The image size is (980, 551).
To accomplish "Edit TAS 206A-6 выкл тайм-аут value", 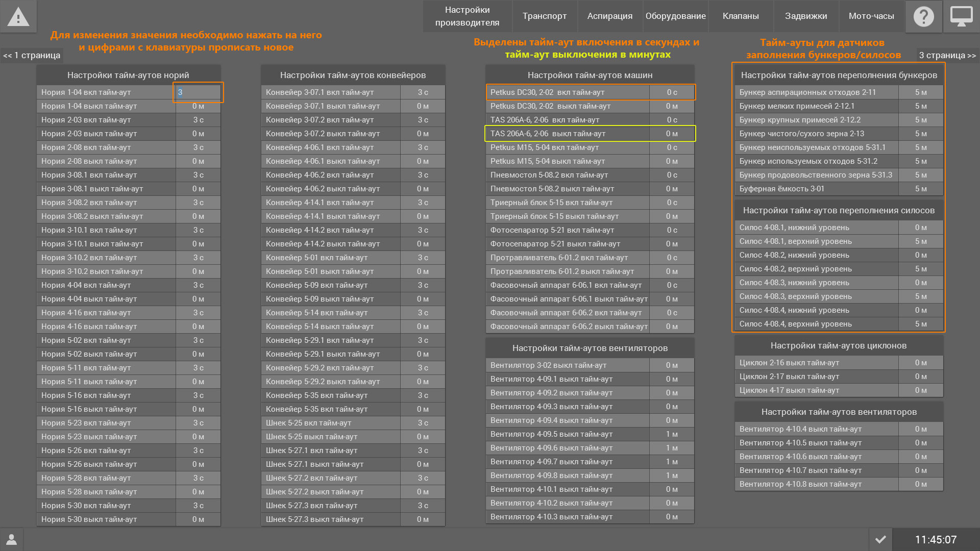I will pyautogui.click(x=672, y=134).
